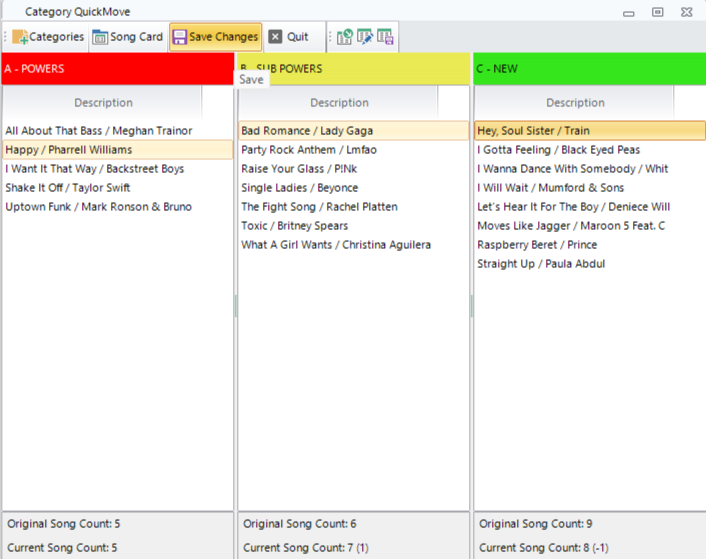Select Single Ladies / Beyonce entry
The height and width of the screenshot is (559, 706).
(300, 188)
